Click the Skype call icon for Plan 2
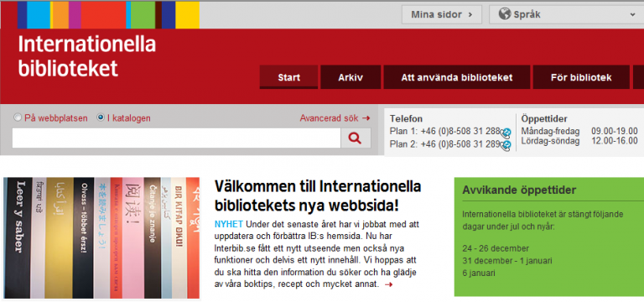Image resolution: width=644 pixels, height=302 pixels. click(x=506, y=145)
